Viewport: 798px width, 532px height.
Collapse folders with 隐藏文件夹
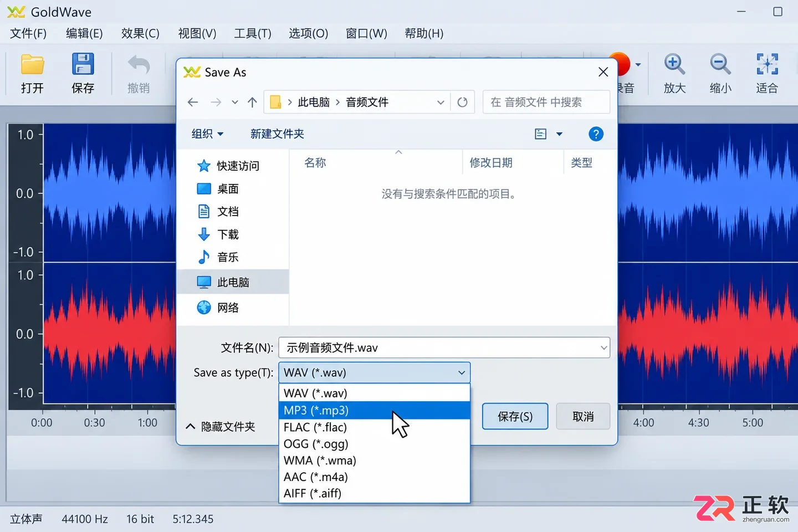(x=221, y=426)
